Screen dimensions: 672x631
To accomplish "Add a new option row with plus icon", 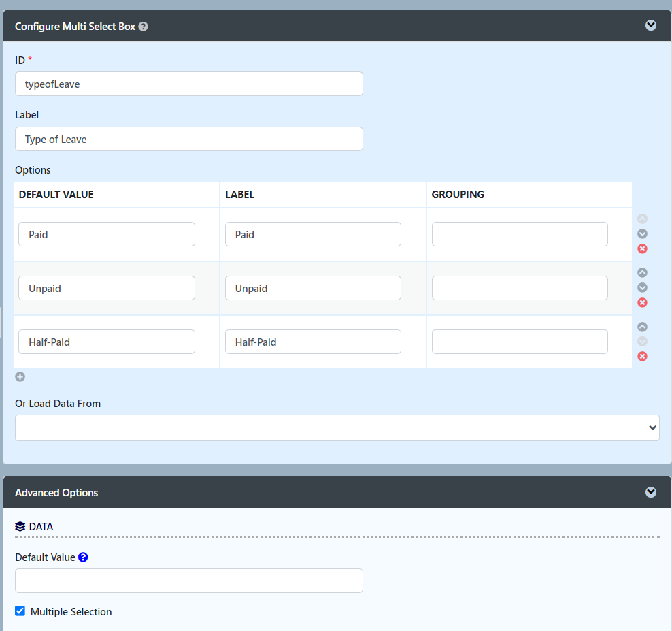I will (x=20, y=377).
